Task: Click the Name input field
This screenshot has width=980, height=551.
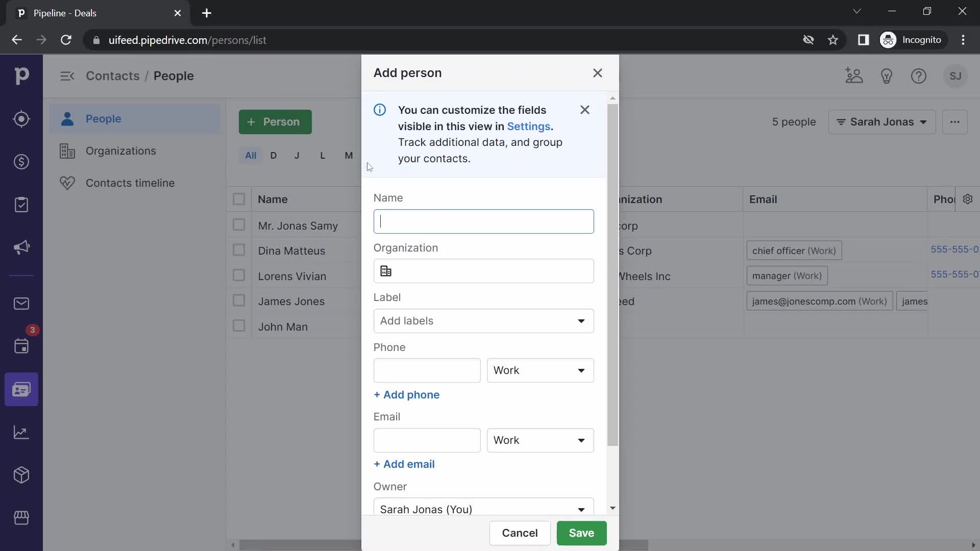Action: 482,221
